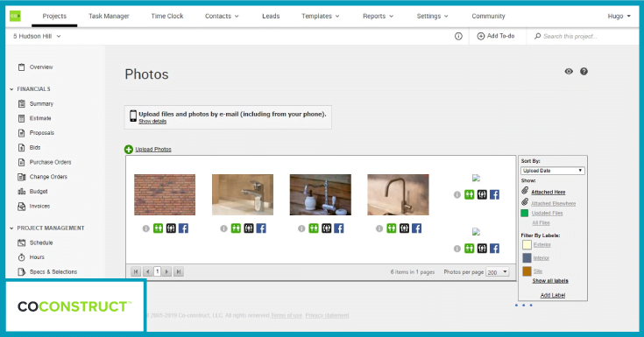This screenshot has width=644, height=337.
Task: Toggle green client access on bronze faucet photo
Action: [392, 228]
